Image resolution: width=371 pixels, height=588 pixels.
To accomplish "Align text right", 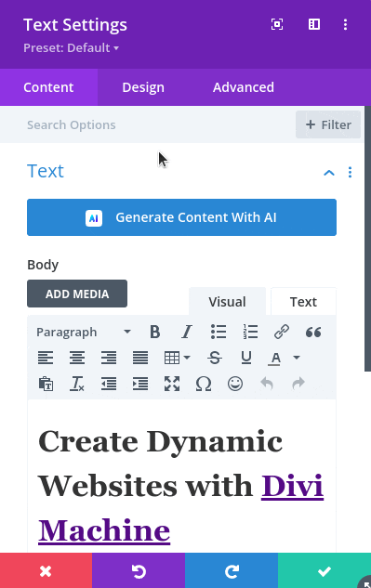I will point(109,358).
